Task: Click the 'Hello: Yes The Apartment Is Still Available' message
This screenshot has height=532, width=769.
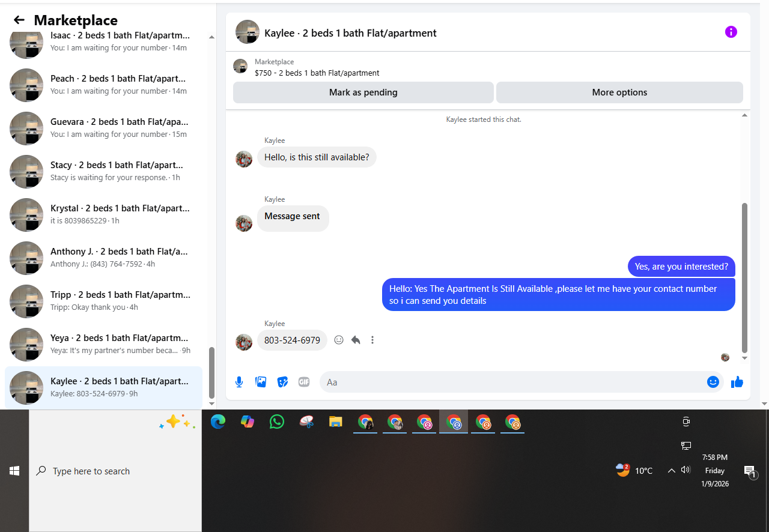Action: [559, 295]
